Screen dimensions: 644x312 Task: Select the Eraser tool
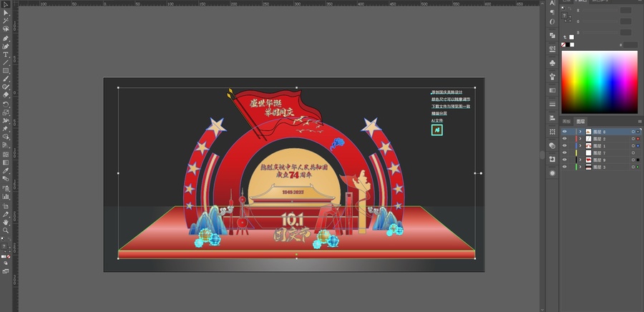[x=6, y=95]
